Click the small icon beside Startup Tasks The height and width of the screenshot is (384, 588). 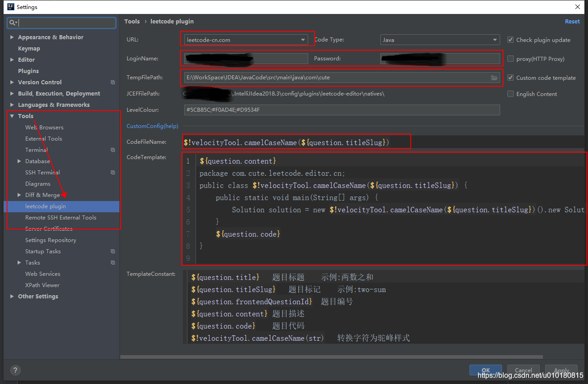click(x=112, y=251)
